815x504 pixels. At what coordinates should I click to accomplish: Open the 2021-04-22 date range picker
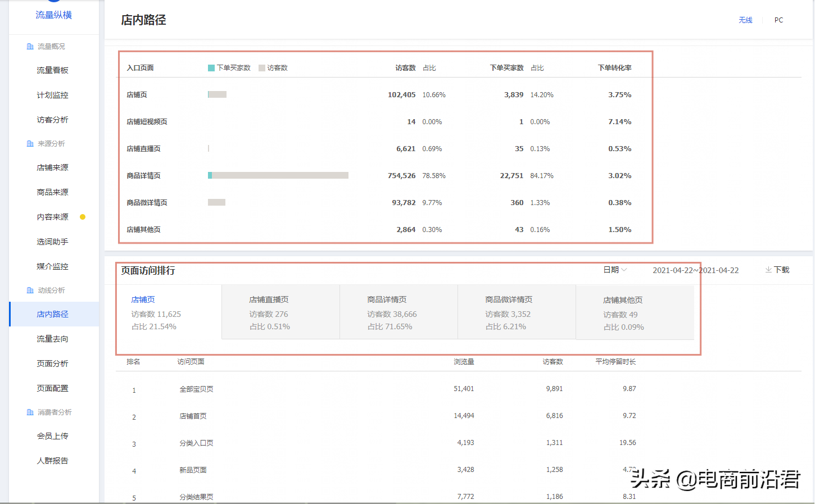click(695, 270)
